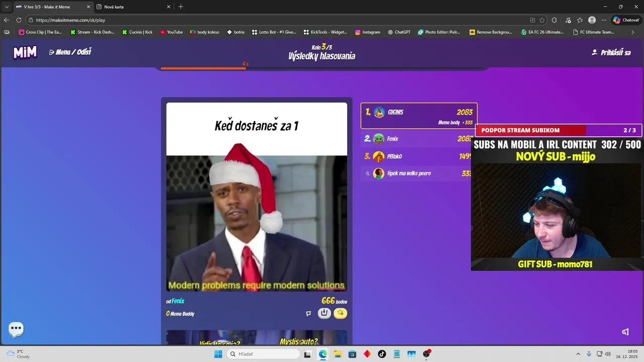Viewport: 644px width, 362px height.
Task: Click Fenix's frog avatar in leaderboard
Action: tap(379, 139)
